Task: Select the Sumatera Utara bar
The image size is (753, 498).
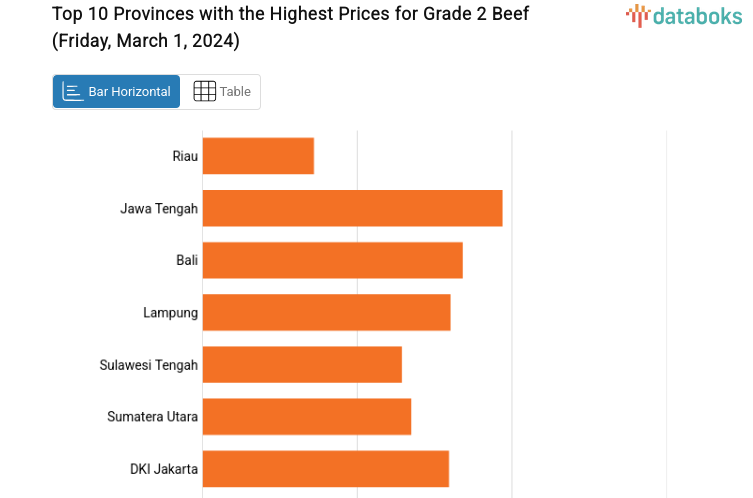Action: [x=307, y=416]
